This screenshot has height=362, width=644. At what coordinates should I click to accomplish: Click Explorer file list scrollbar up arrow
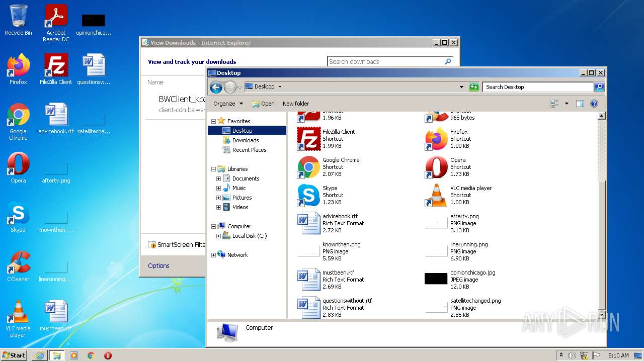point(601,116)
